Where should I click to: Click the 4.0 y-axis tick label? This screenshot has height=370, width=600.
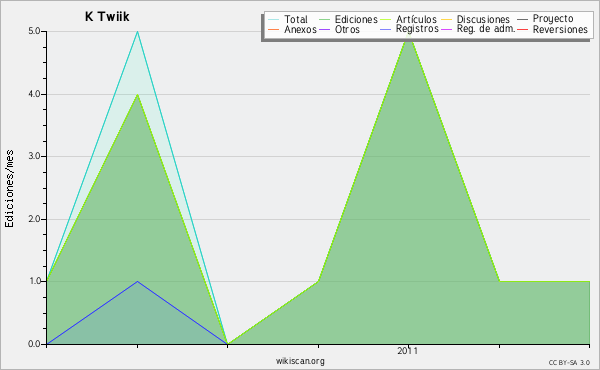pyautogui.click(x=34, y=94)
